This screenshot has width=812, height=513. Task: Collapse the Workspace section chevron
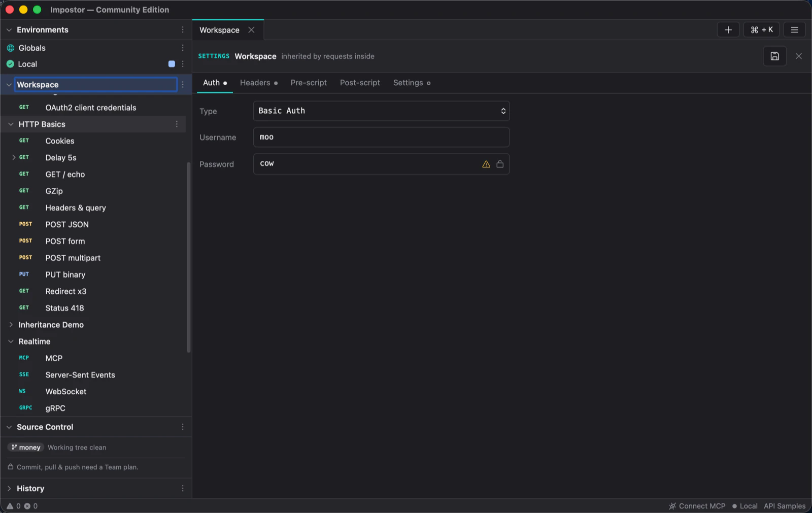[x=9, y=85]
